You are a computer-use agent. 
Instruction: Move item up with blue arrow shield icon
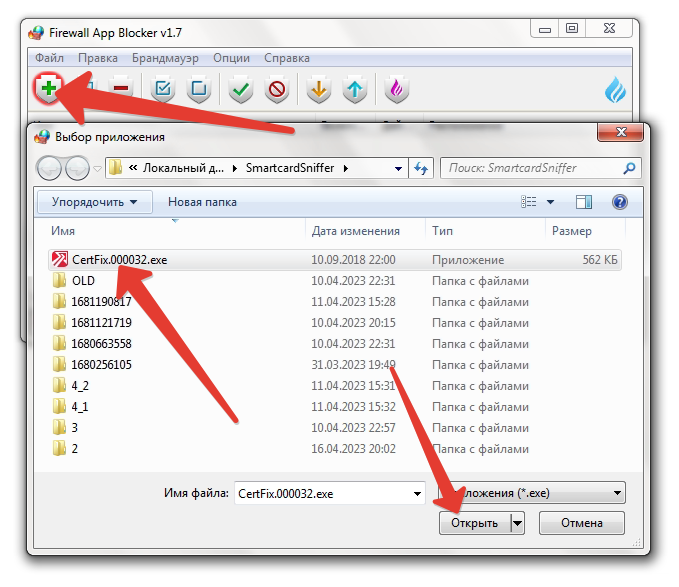(355, 89)
